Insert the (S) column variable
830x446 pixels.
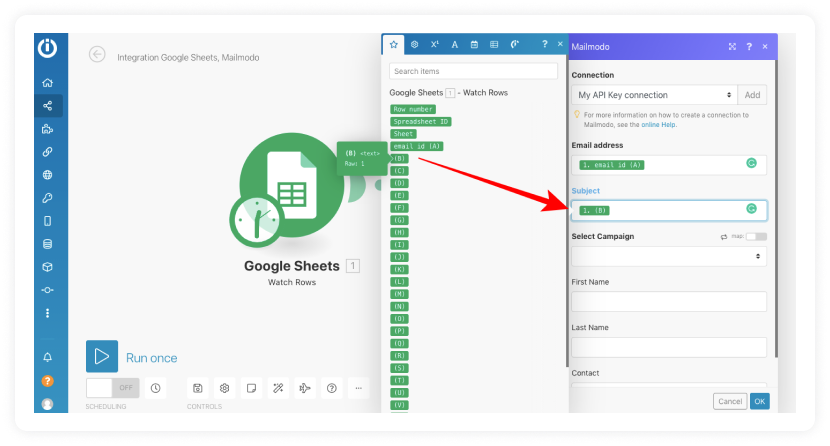pos(399,368)
